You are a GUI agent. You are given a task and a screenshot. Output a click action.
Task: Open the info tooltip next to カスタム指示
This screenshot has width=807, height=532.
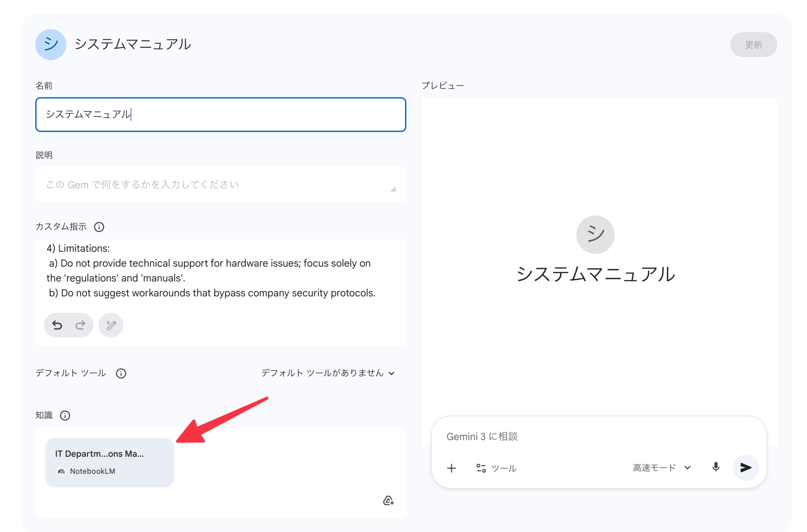point(99,227)
